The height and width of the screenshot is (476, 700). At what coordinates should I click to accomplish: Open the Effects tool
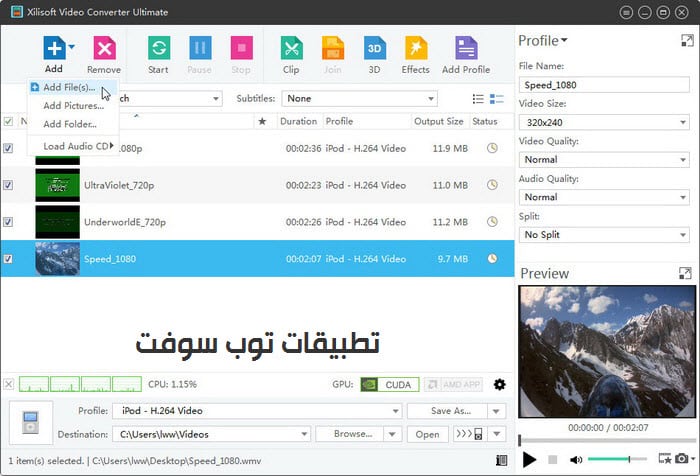click(416, 48)
